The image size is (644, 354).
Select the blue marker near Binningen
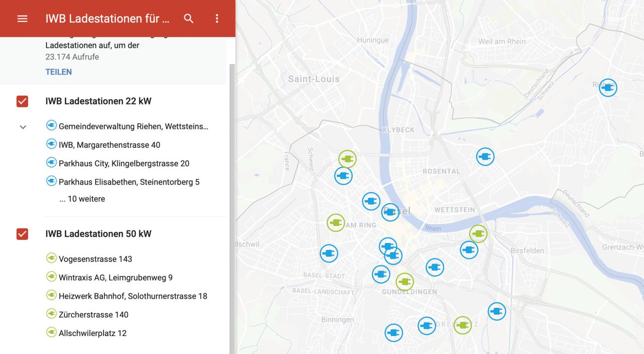tap(394, 332)
